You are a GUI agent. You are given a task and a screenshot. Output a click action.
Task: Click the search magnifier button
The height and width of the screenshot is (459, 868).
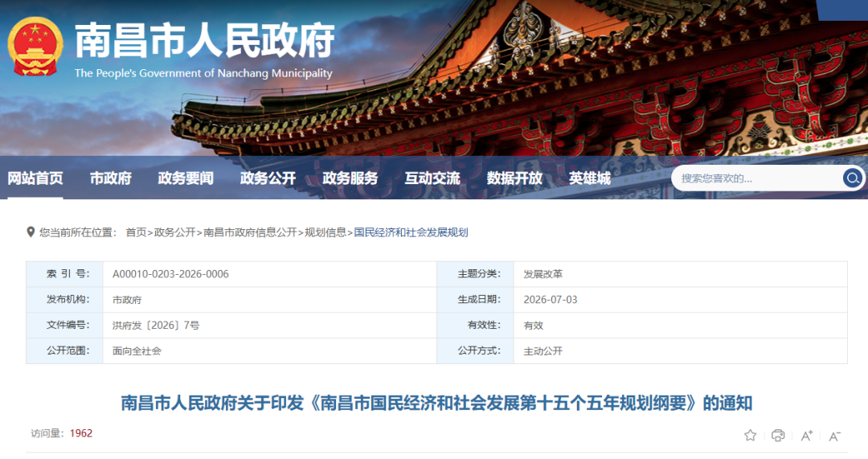tap(852, 178)
